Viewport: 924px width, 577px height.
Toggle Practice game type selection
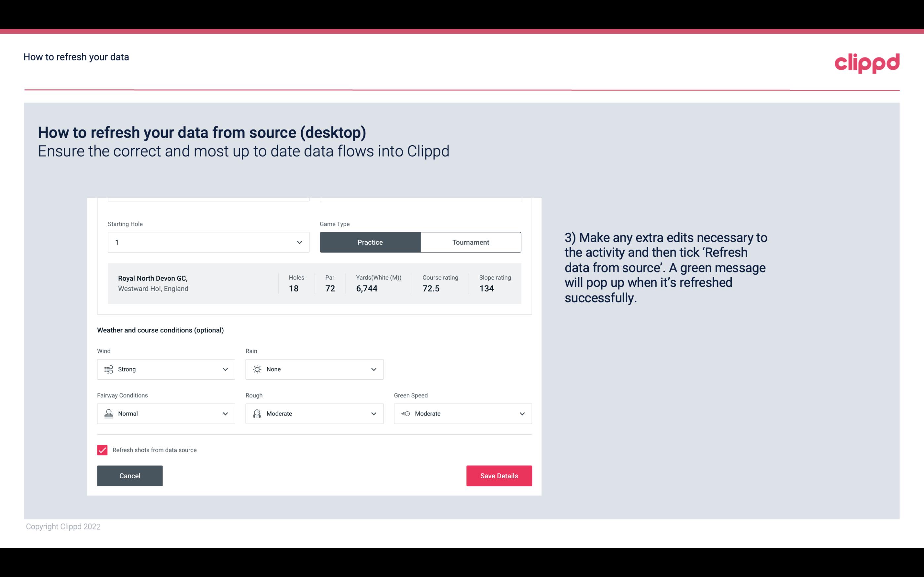click(370, 242)
